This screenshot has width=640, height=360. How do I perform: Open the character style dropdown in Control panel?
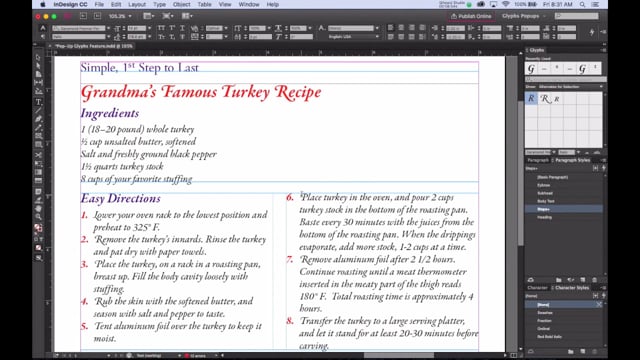(x=377, y=28)
